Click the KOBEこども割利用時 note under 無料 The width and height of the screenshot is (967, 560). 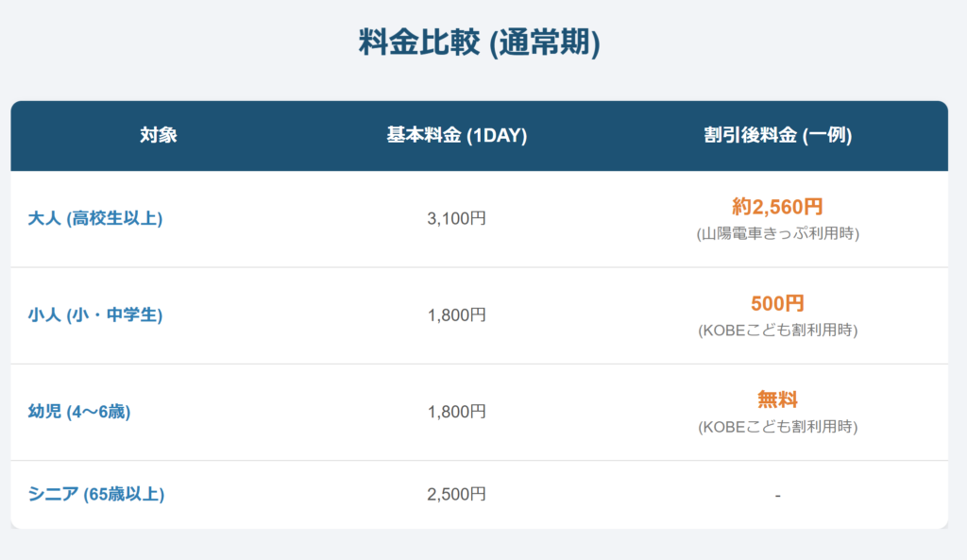tap(777, 427)
